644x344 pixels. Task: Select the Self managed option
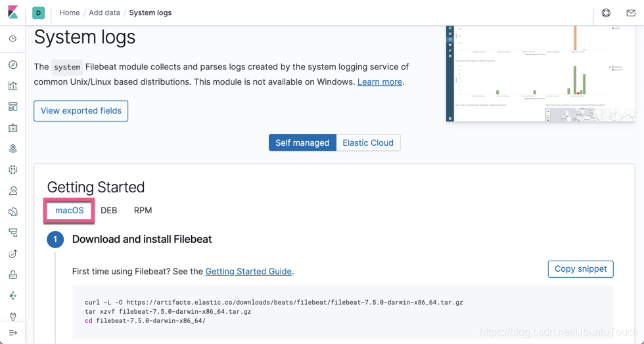pos(302,142)
